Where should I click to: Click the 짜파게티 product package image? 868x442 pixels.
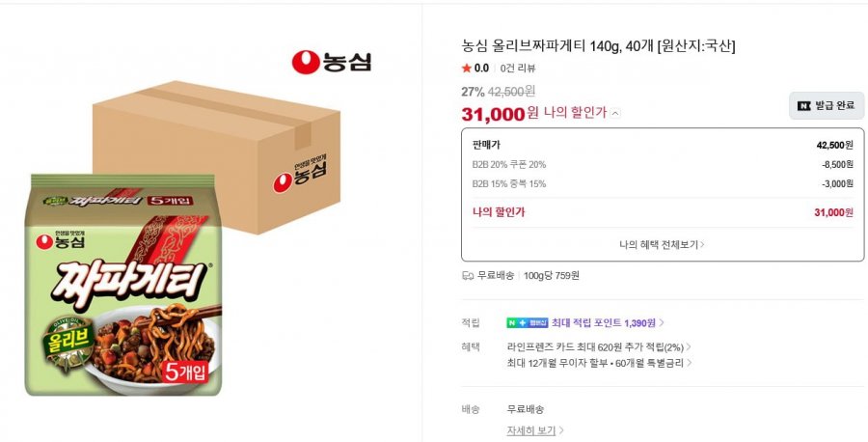pos(123,285)
